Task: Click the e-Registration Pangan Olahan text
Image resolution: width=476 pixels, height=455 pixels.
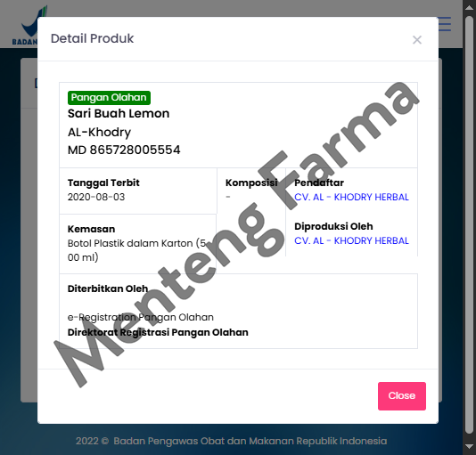Action: [x=141, y=317]
